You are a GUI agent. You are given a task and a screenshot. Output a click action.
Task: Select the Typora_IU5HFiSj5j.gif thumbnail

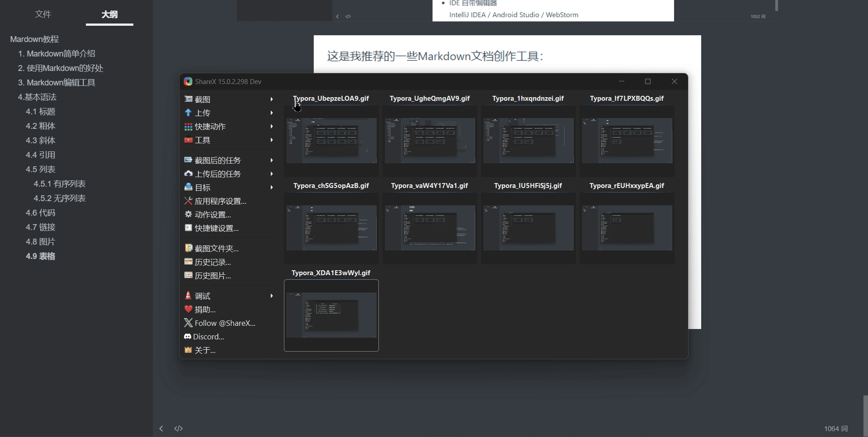(528, 228)
